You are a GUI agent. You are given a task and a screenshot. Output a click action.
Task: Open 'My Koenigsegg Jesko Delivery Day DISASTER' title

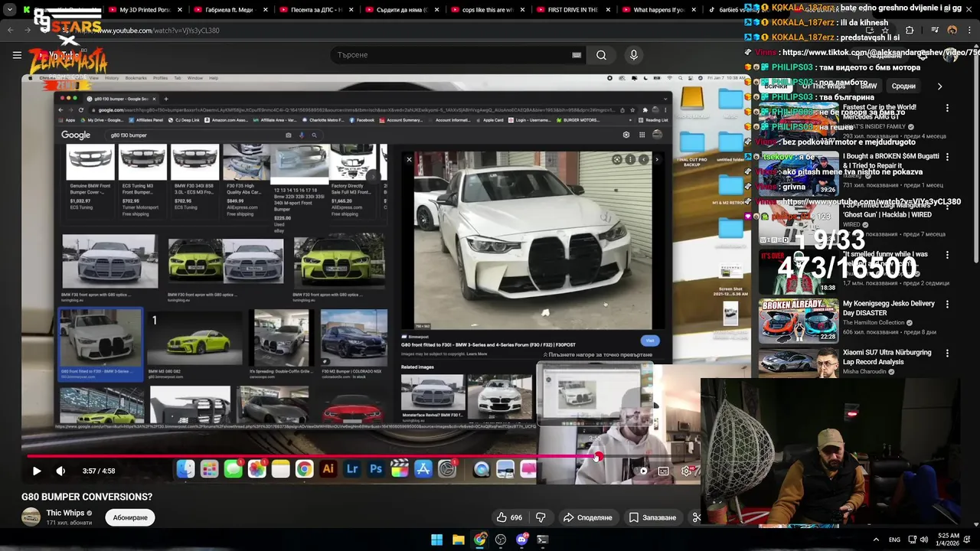tap(889, 308)
